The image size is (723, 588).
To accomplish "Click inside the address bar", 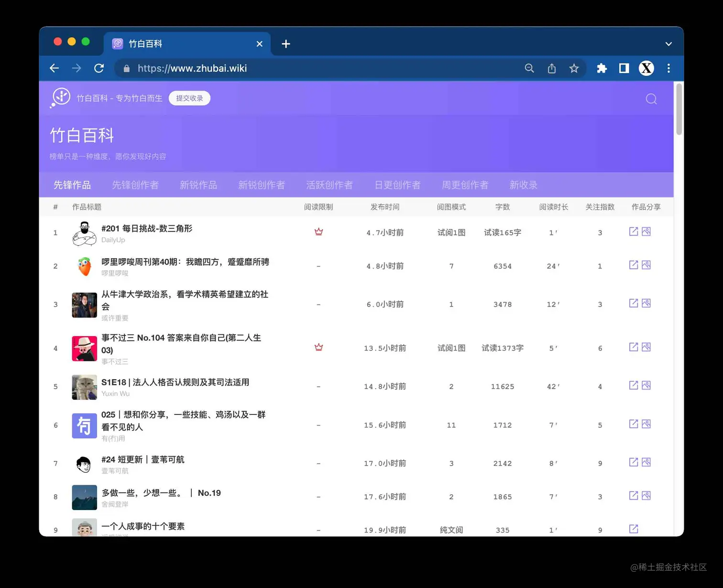I will 287,68.
